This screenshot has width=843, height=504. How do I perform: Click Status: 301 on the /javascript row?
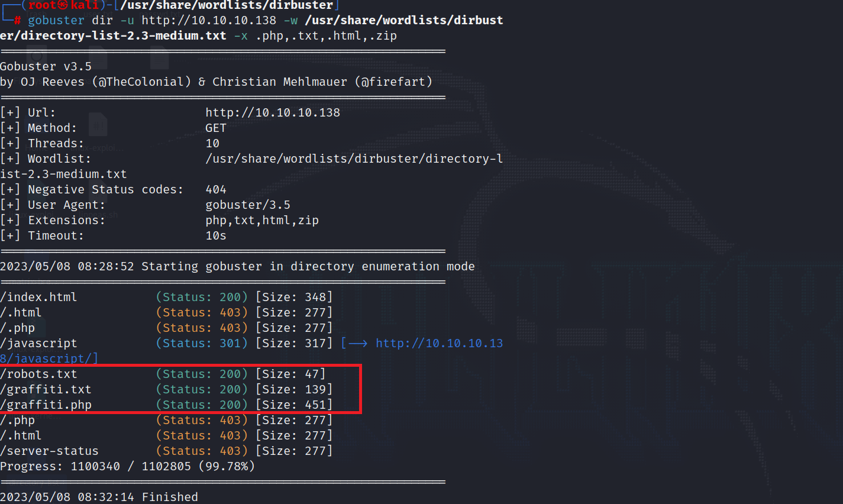[x=202, y=343]
